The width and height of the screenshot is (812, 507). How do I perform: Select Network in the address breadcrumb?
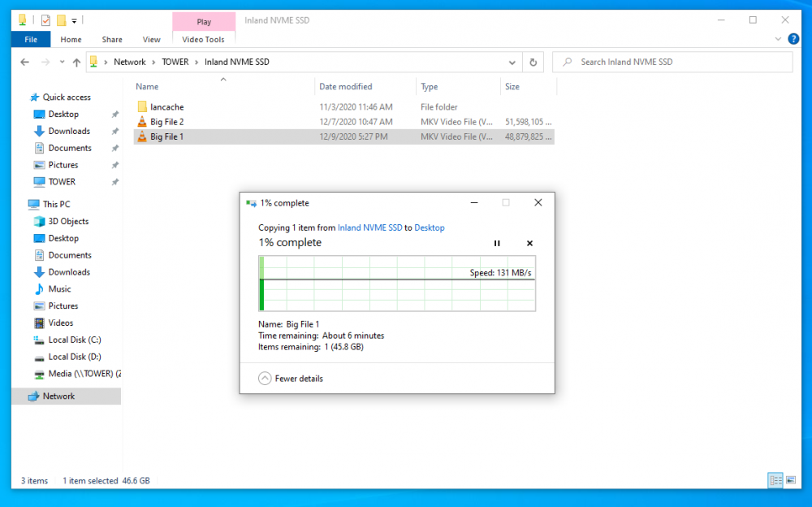click(129, 63)
